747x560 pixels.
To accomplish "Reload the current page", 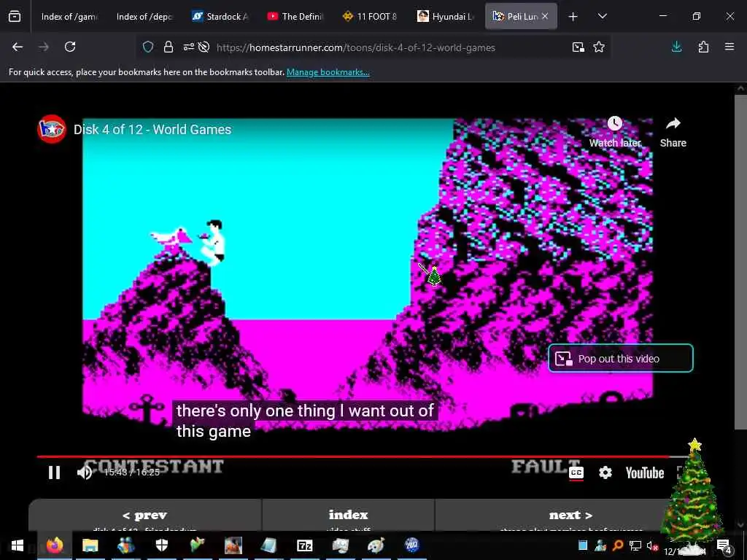I will pyautogui.click(x=70, y=47).
